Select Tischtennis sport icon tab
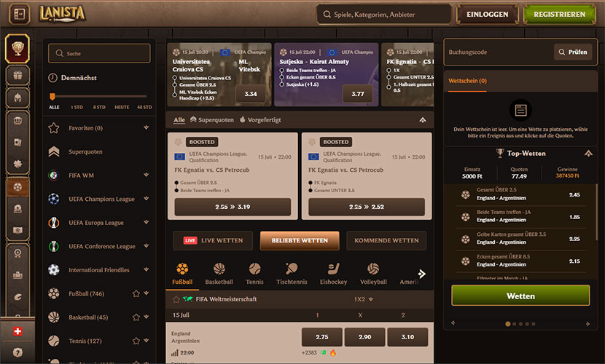 [x=292, y=274]
